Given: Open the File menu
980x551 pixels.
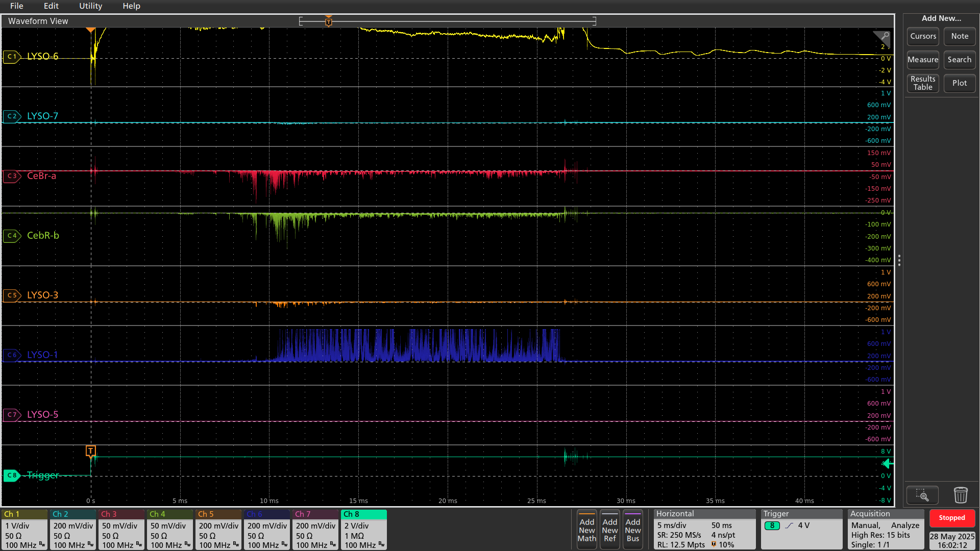Looking at the screenshot, I should point(16,6).
